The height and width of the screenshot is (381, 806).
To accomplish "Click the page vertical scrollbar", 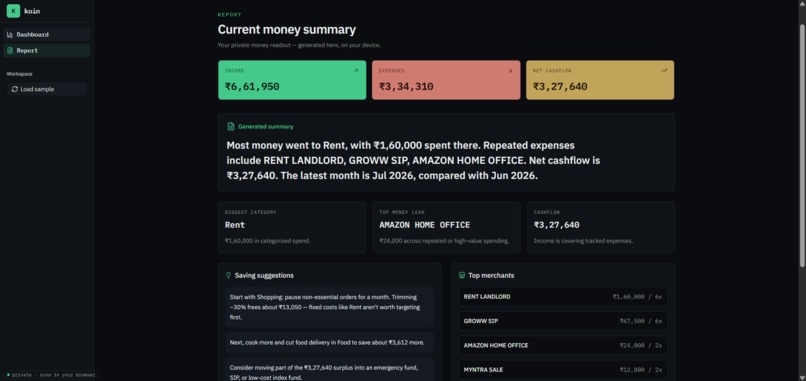I will (x=802, y=146).
